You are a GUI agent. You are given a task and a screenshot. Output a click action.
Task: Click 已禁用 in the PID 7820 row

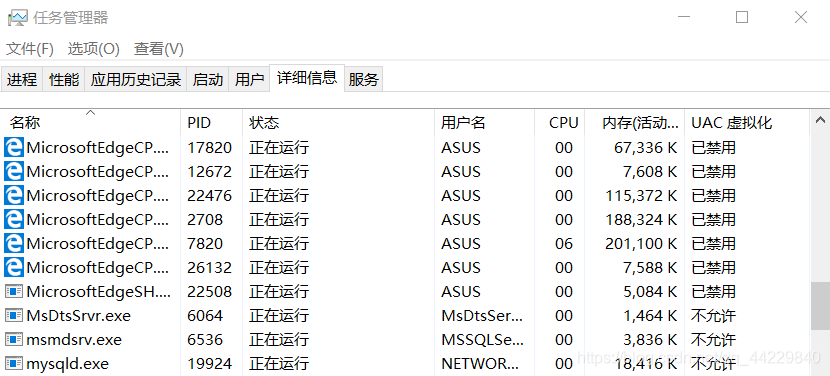pyautogui.click(x=713, y=244)
